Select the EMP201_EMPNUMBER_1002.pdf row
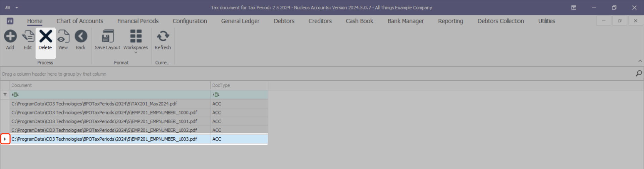Viewport: 644px width, 169px height. [x=139, y=130]
